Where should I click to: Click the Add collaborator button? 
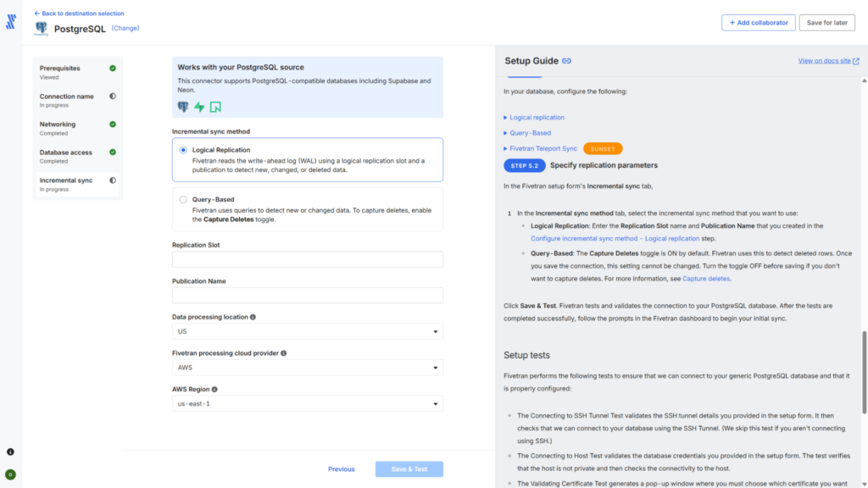tap(759, 23)
